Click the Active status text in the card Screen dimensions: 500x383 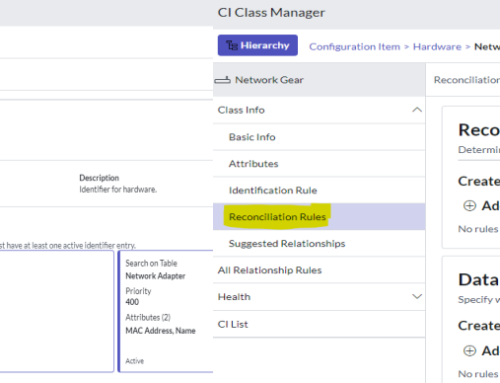[x=135, y=361]
